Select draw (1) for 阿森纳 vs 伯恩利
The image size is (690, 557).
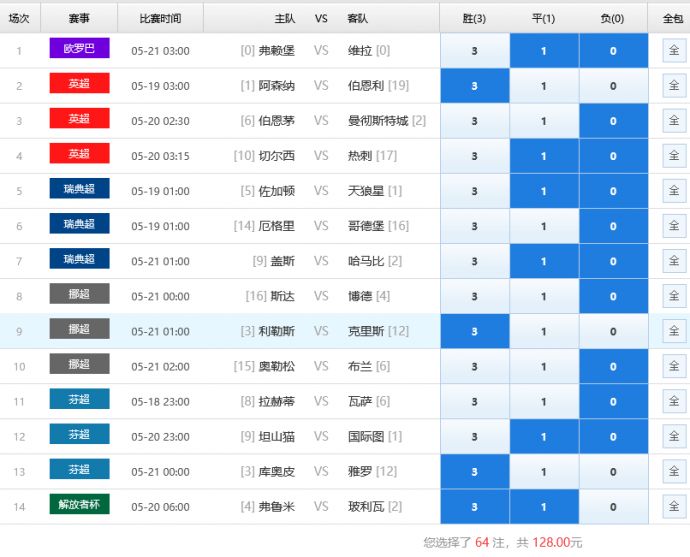(544, 86)
